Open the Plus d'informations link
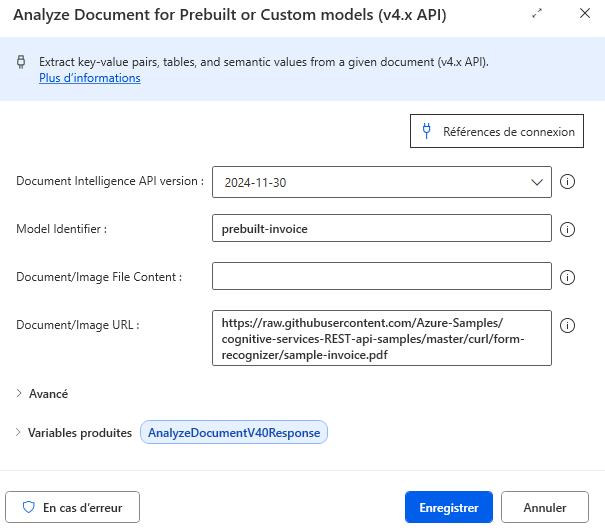Screen dimensions: 605x530 pyautogui.click(x=90, y=78)
